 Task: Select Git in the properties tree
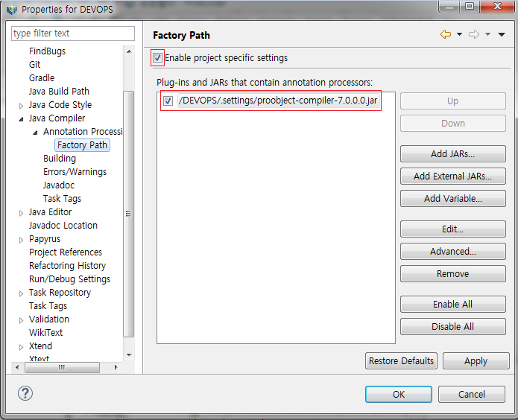click(35, 64)
